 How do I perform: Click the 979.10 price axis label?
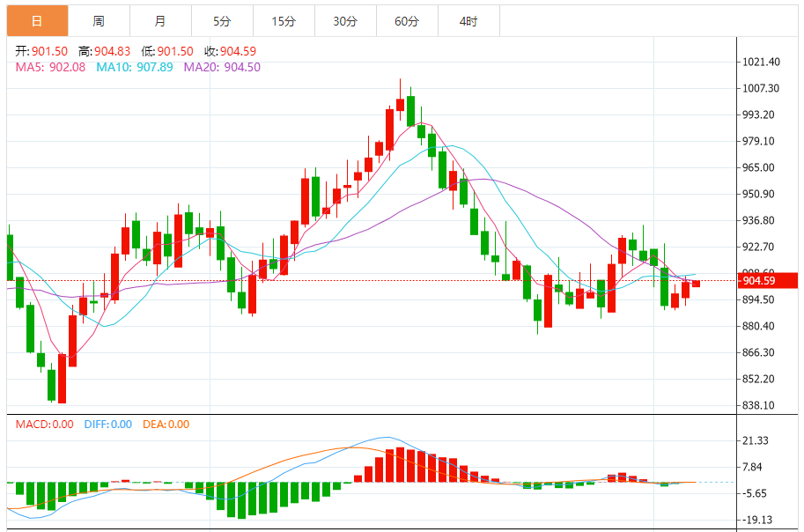pyautogui.click(x=758, y=141)
